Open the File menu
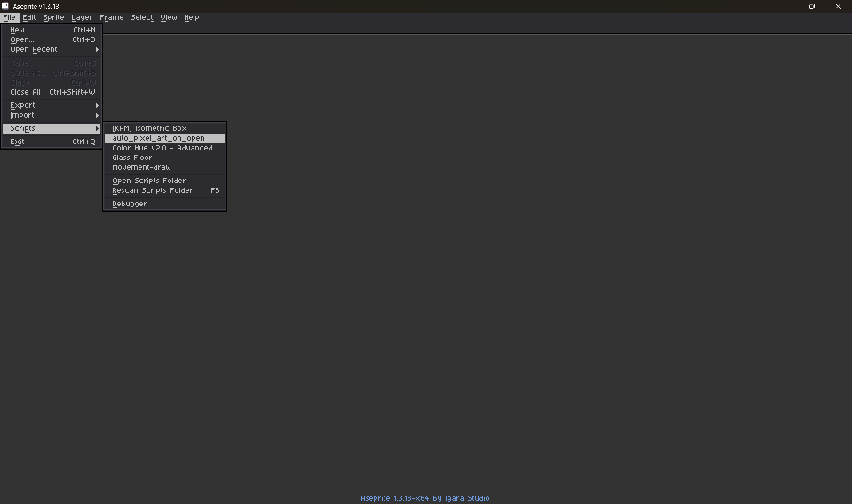This screenshot has width=852, height=504. pyautogui.click(x=9, y=18)
